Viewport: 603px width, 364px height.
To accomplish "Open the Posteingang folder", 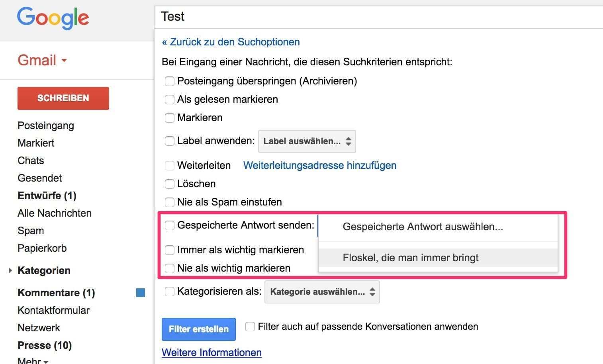I will pyautogui.click(x=46, y=126).
